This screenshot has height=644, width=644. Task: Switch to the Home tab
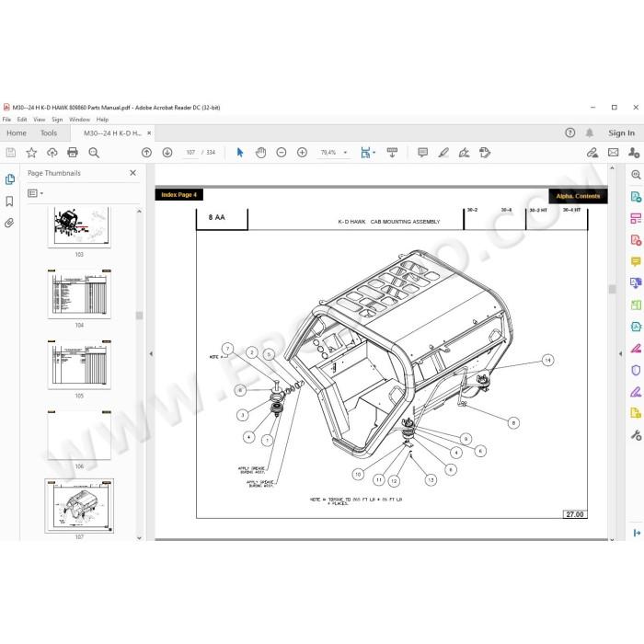point(17,133)
